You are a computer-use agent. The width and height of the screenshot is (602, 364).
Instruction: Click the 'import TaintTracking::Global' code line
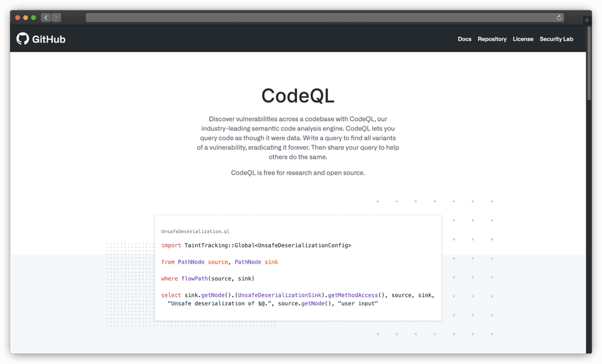point(256,245)
